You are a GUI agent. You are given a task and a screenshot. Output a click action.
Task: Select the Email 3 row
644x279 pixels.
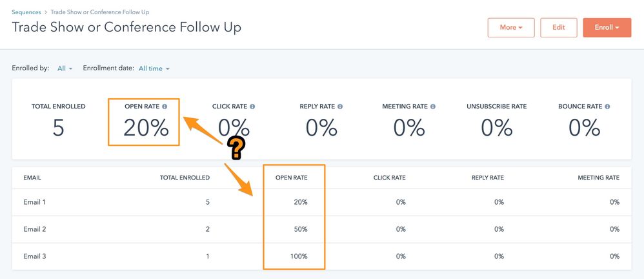[321, 256]
